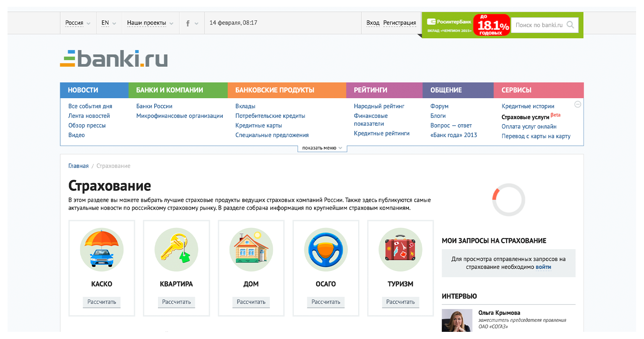Expand the Россия region dropdown
This screenshot has height=339, width=644.
78,23
